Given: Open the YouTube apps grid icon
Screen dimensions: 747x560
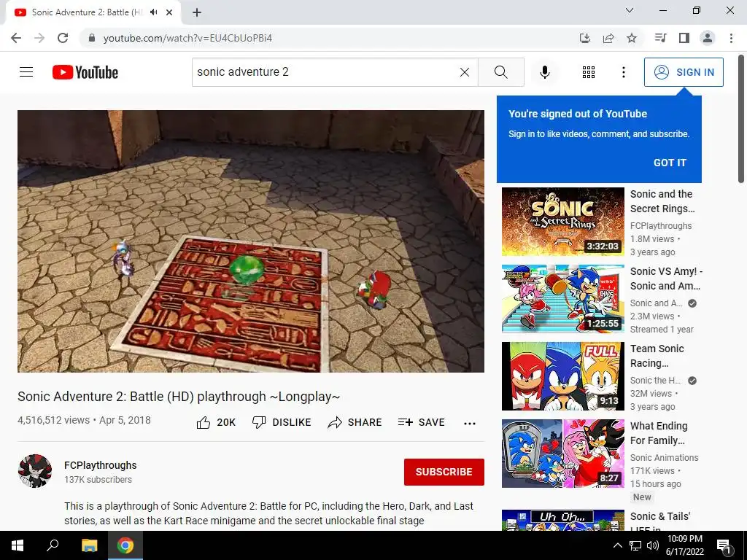Looking at the screenshot, I should click(589, 72).
